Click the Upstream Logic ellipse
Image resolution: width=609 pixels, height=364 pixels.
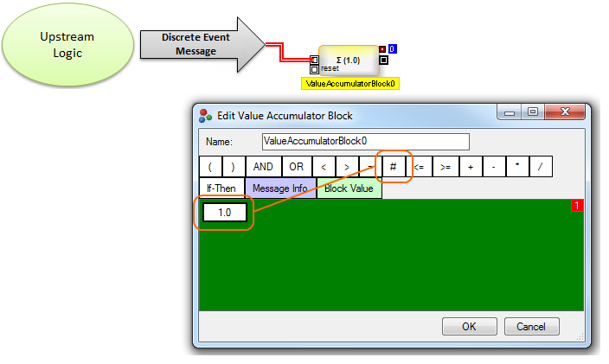pyautogui.click(x=67, y=45)
